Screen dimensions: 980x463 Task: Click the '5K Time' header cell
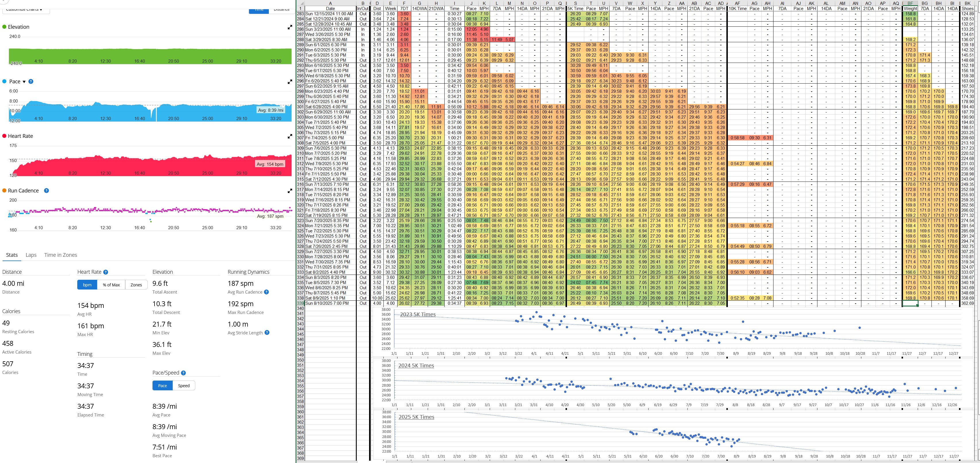(x=575, y=9)
